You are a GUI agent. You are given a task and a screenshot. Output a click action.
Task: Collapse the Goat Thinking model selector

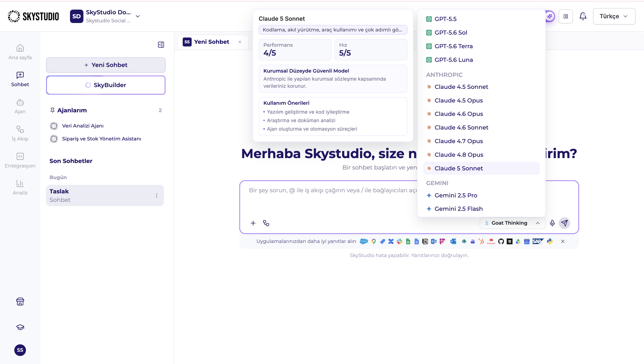pos(512,223)
